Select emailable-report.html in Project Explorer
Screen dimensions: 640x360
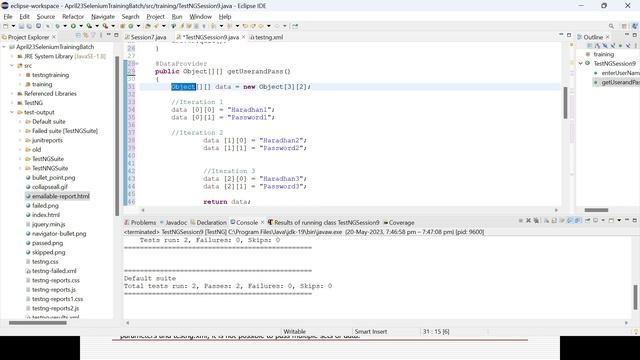57,196
